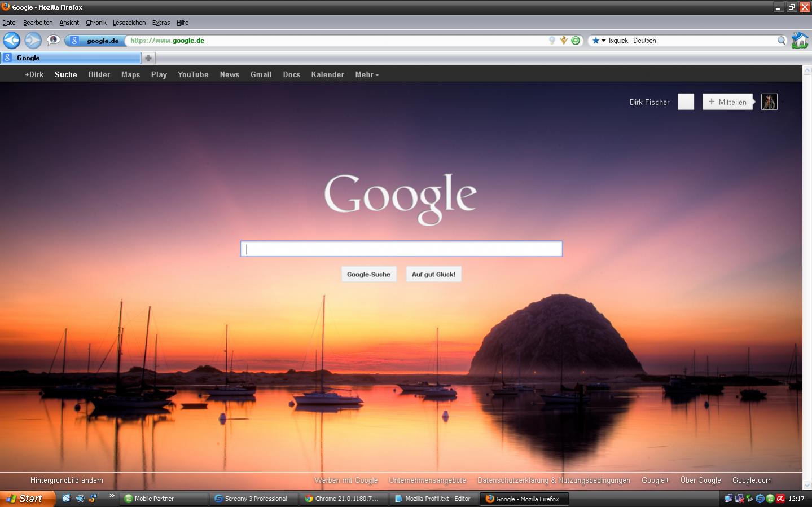
Task: Open the Windows Start button
Action: [x=27, y=499]
